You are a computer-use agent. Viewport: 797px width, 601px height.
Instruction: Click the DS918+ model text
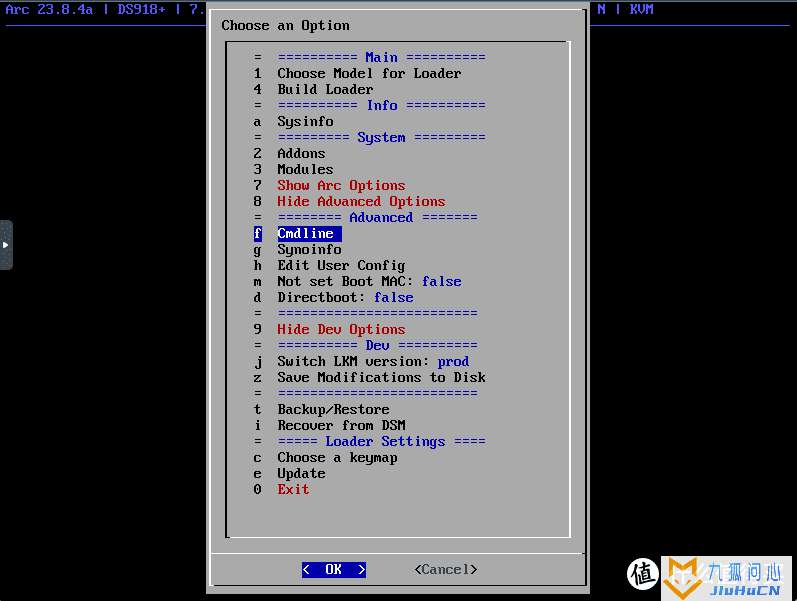click(141, 9)
